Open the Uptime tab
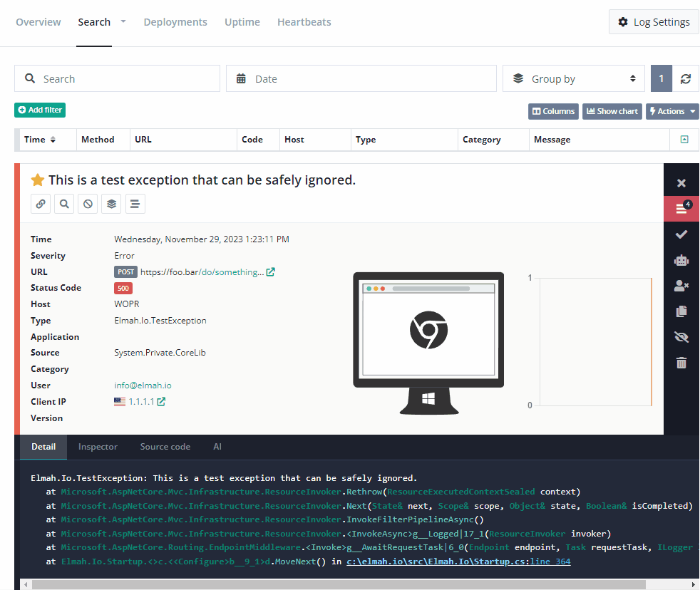This screenshot has width=700, height=590. (x=242, y=22)
